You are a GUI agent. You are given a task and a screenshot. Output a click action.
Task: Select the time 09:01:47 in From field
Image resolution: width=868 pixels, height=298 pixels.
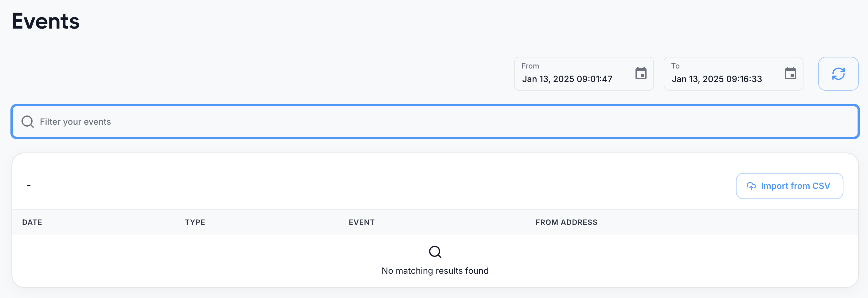[x=594, y=79]
